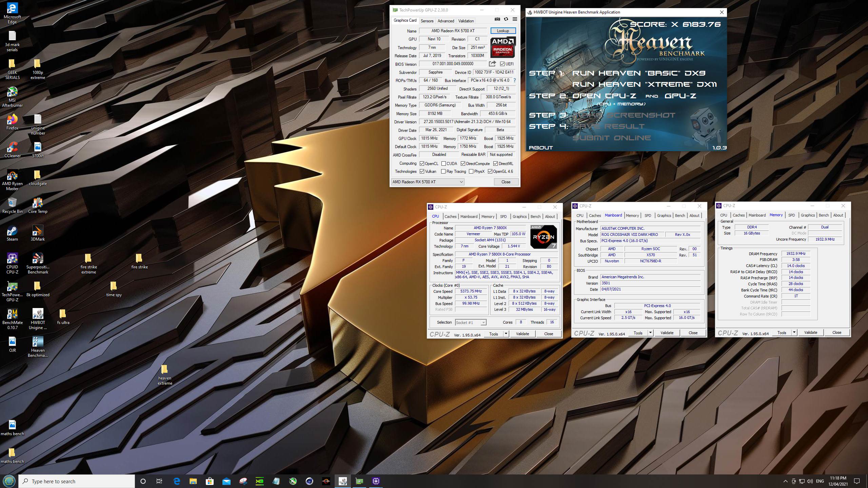Open the heaven extreme desktop folder
This screenshot has height=488, width=868.
coord(165,375)
